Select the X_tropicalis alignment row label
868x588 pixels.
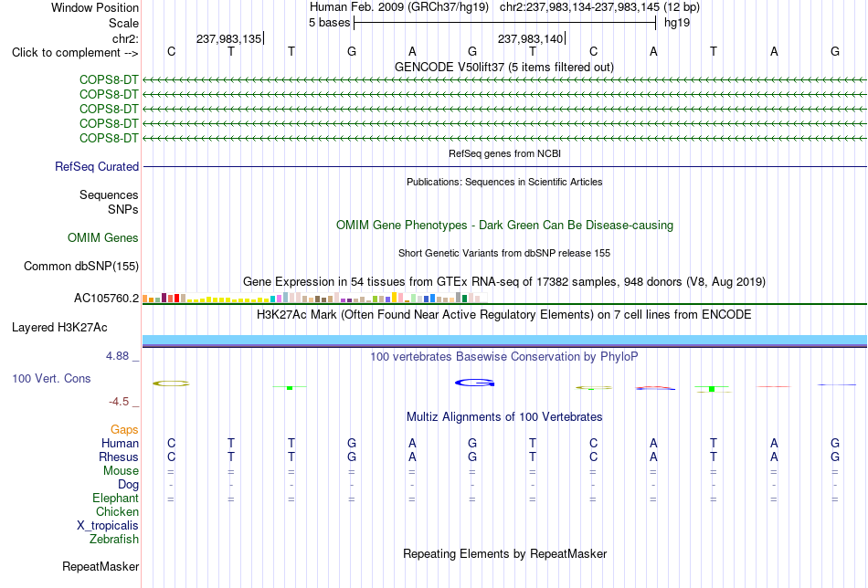[108, 526]
